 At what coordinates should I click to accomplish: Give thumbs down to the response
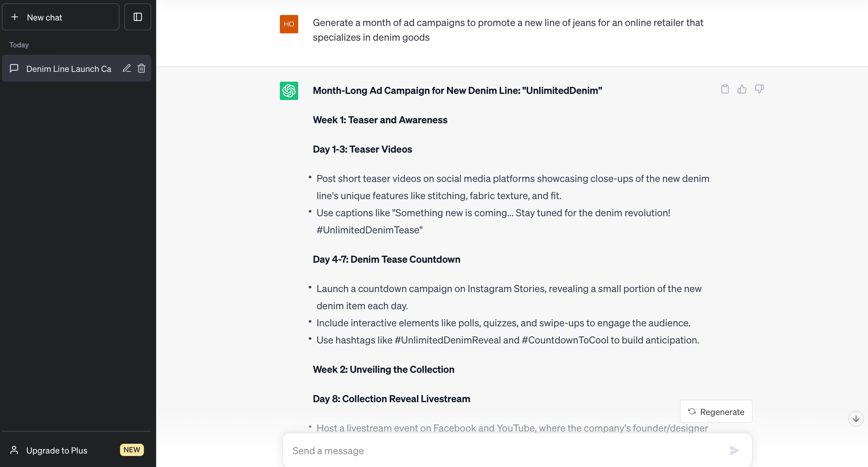[759, 89]
